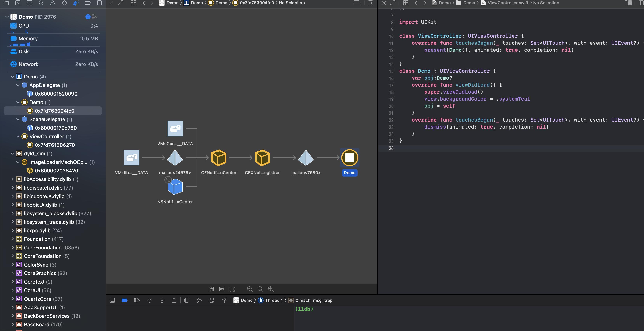Zoom in on the memory graph
Viewport: 644px width, 331px height.
click(x=271, y=289)
